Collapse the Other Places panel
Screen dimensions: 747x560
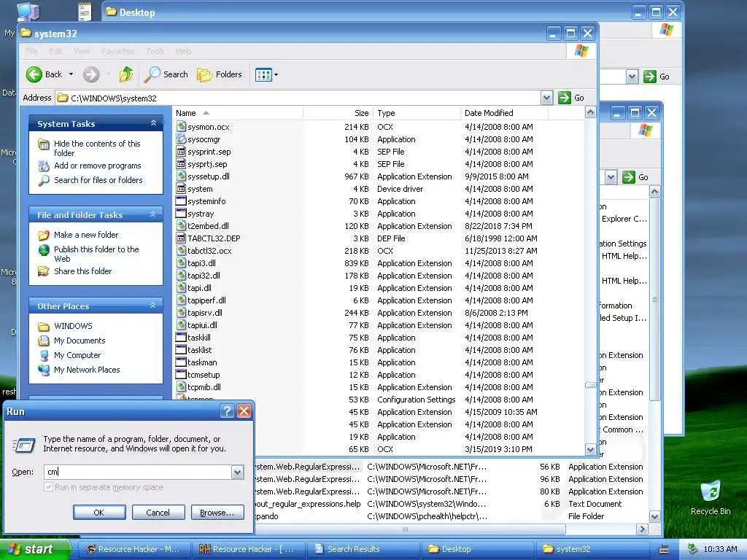point(153,306)
